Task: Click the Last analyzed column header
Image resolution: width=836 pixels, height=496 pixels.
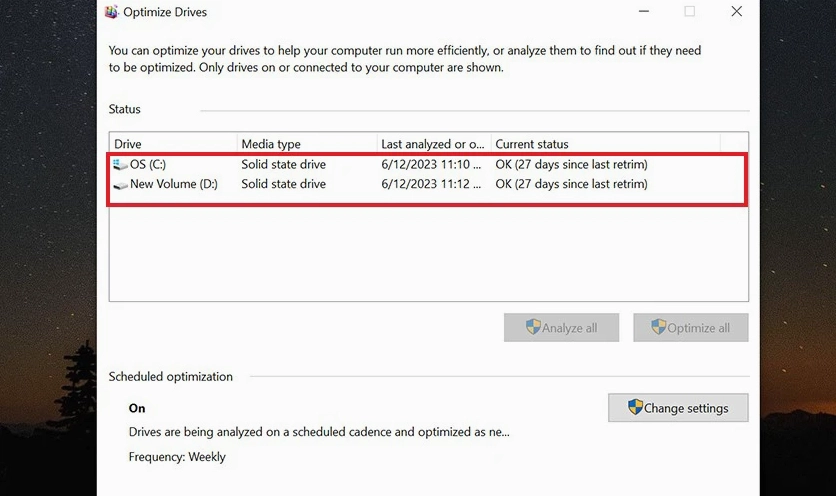Action: (432, 144)
